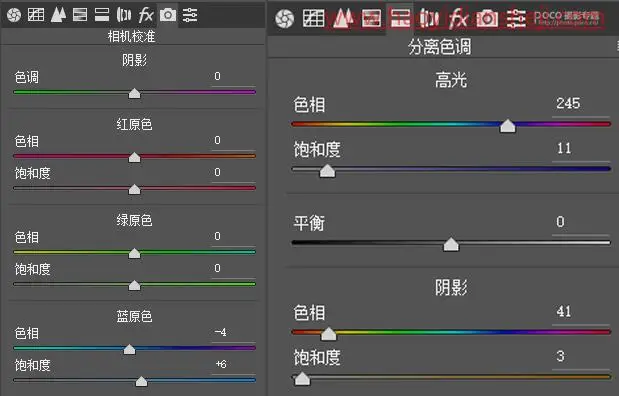Click the 红原色 饱和度 value field

coord(233,173)
